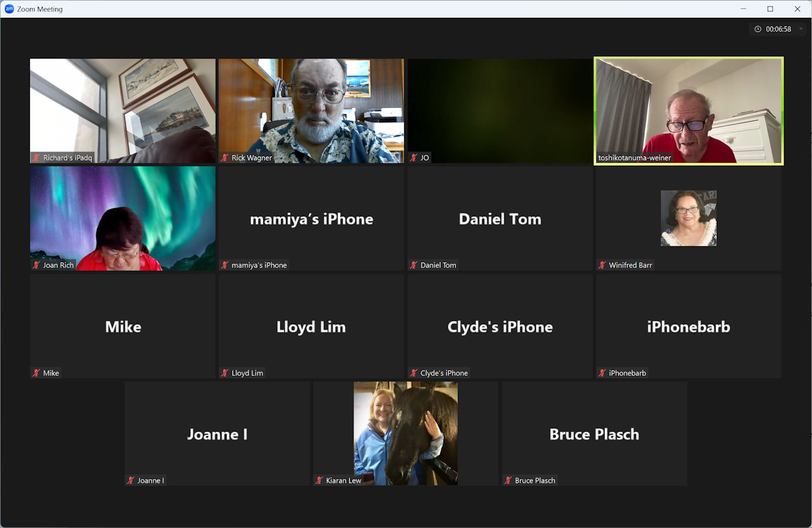Click muted mic icon next to Joanne I label
Screen dimensions: 812x528
131,480
